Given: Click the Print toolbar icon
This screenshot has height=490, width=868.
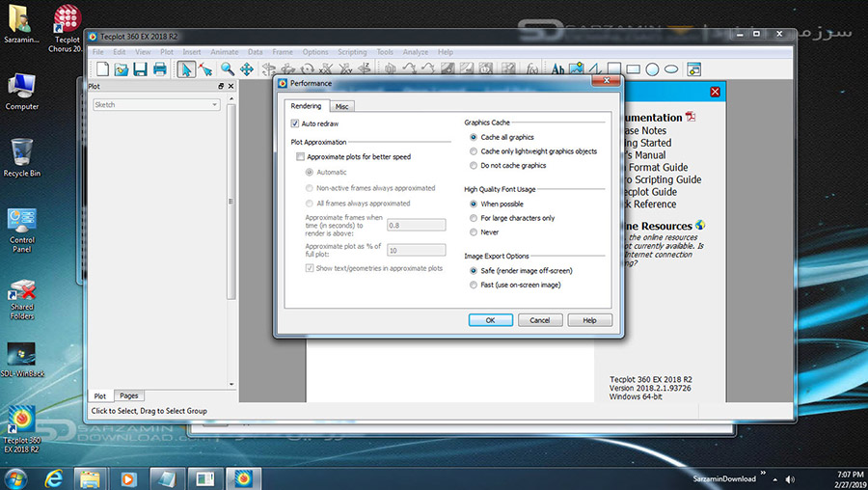Looking at the screenshot, I should 160,69.
